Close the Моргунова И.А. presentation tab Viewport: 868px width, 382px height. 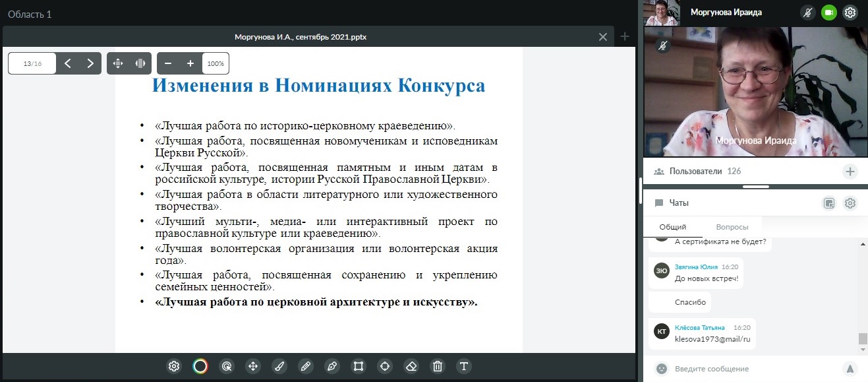[602, 37]
